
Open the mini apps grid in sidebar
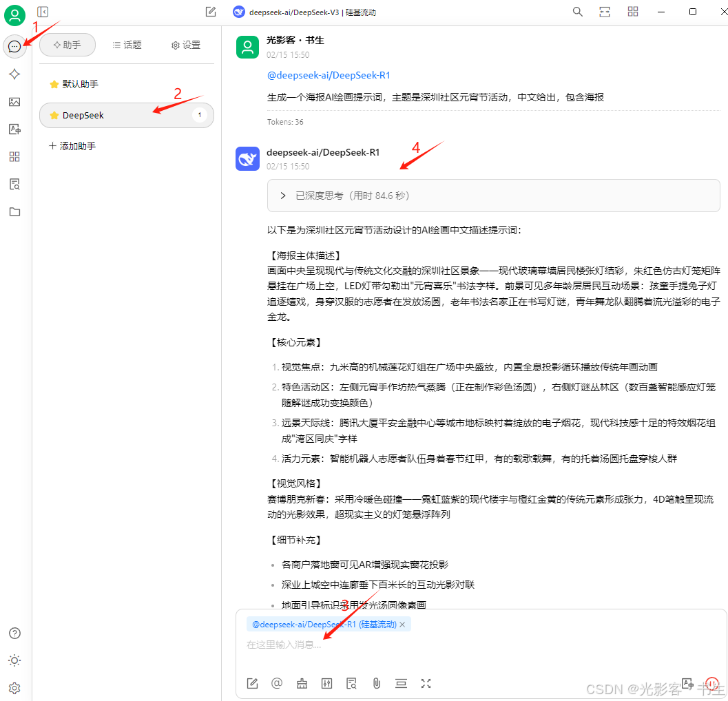(x=14, y=157)
